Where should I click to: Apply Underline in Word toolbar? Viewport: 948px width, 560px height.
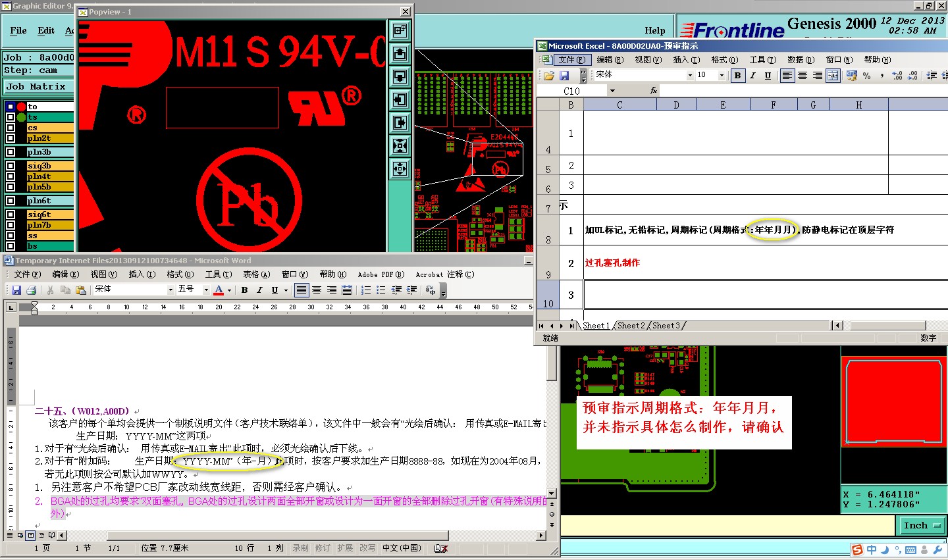pos(275,290)
